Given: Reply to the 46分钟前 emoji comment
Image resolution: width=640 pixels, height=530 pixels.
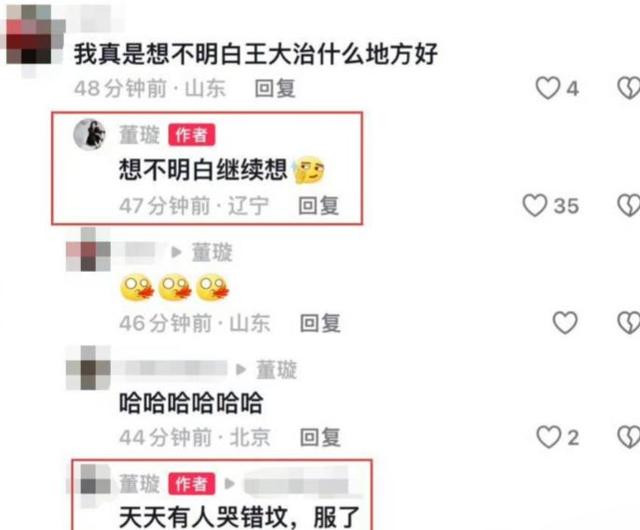Looking at the screenshot, I should pyautogui.click(x=320, y=323).
